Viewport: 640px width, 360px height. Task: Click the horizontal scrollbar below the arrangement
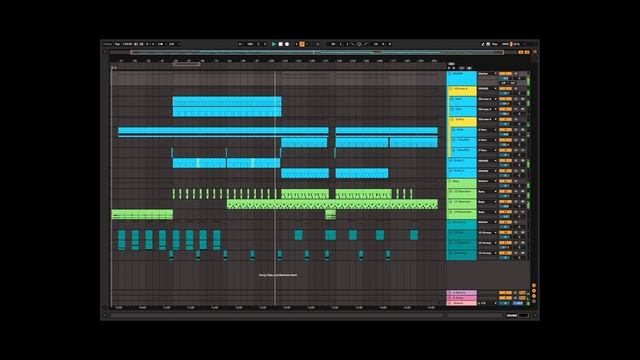pos(277,316)
